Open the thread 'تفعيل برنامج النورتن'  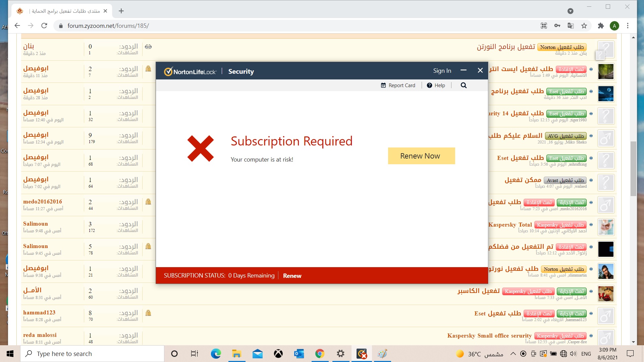506,47
